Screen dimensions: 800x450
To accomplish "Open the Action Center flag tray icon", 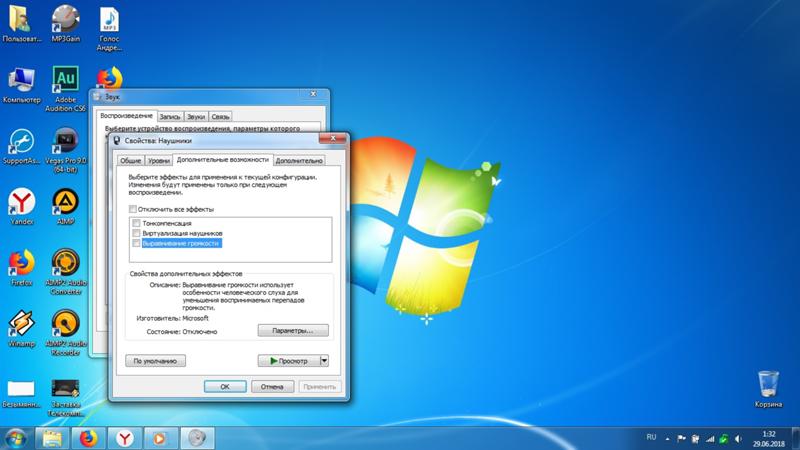I will (x=681, y=438).
